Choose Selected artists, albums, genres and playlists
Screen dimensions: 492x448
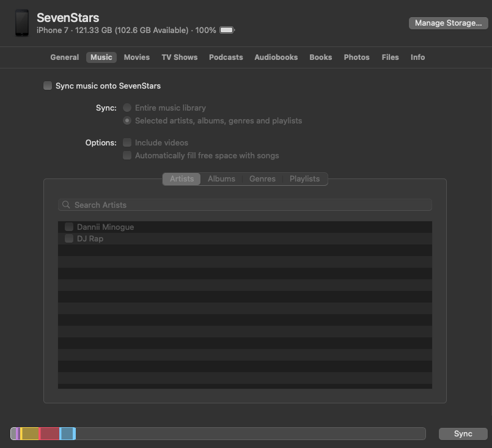coord(127,120)
